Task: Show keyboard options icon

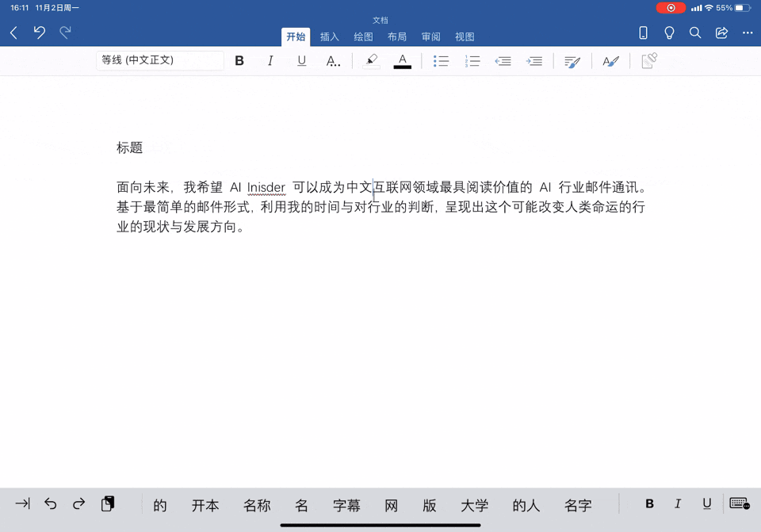Action: pyautogui.click(x=739, y=503)
